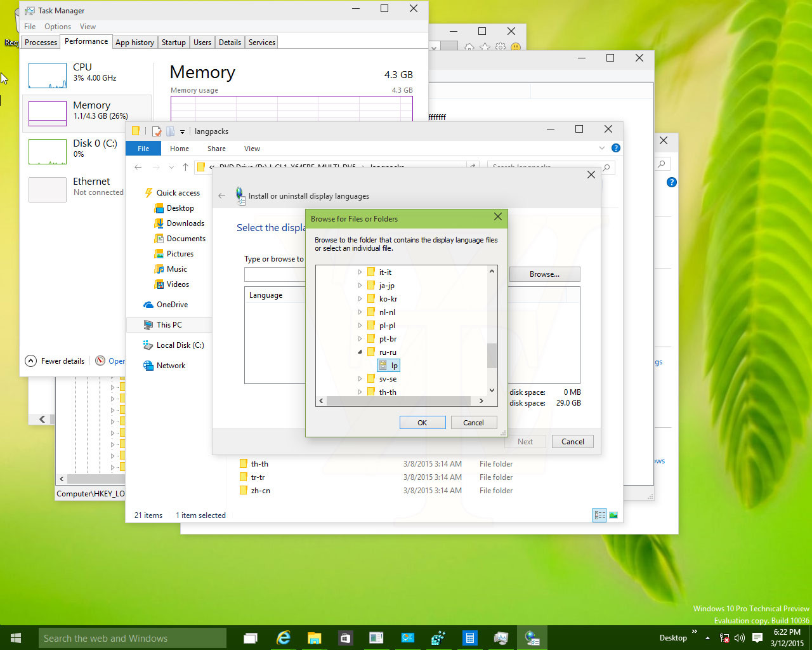Switch Explorer to details view icon
Image resolution: width=812 pixels, height=650 pixels.
(599, 515)
